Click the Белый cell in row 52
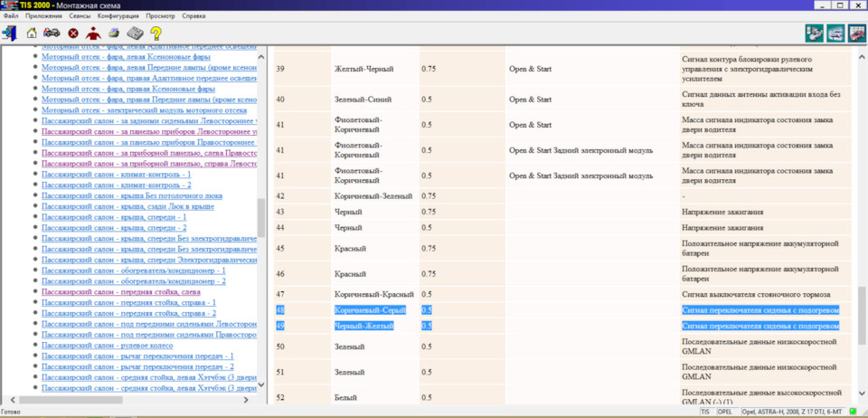Screen dimensions: 868x418 click(374, 397)
